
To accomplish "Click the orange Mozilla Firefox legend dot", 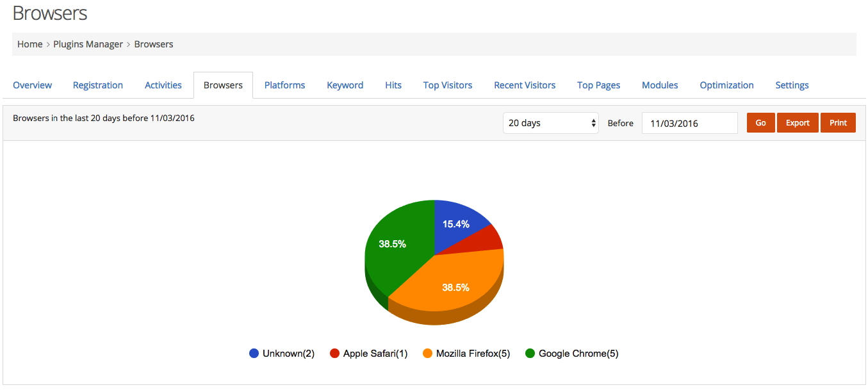I will (x=428, y=354).
